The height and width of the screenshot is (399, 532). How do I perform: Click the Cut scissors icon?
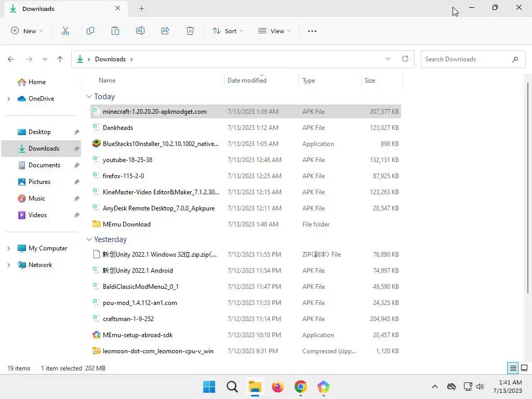(x=65, y=31)
